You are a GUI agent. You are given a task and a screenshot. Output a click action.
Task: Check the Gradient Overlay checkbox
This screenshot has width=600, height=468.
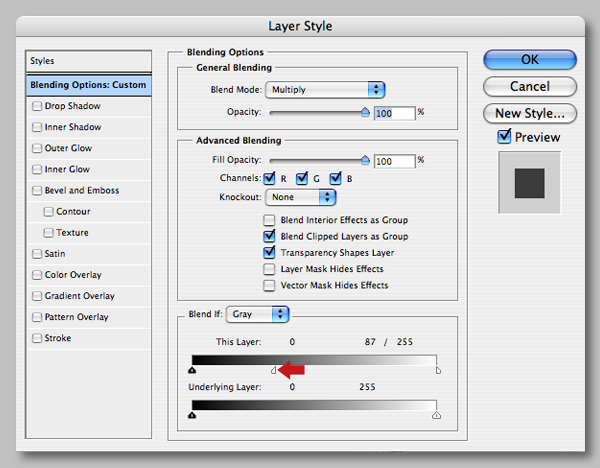37,296
